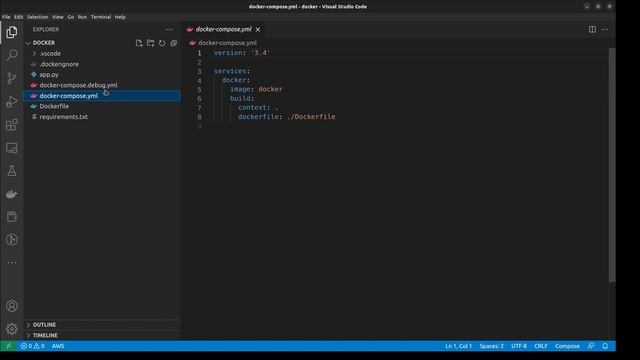Viewport: 640px width, 360px height.
Task: Open the Docker whale view
Action: (x=12, y=194)
